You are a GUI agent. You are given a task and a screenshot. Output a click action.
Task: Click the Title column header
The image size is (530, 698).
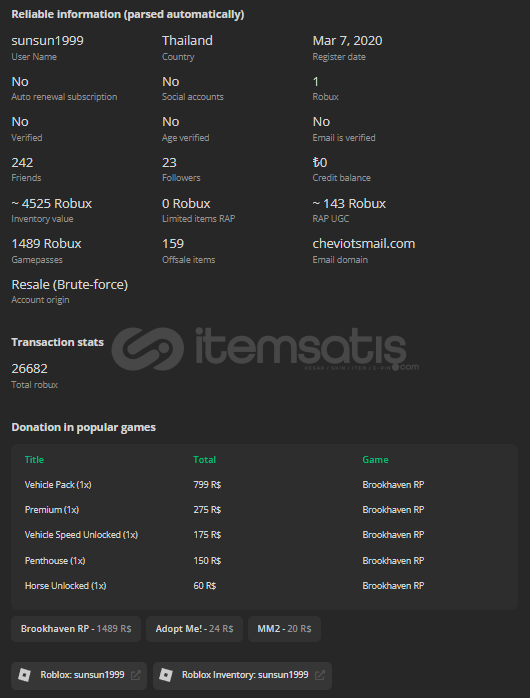(34, 459)
